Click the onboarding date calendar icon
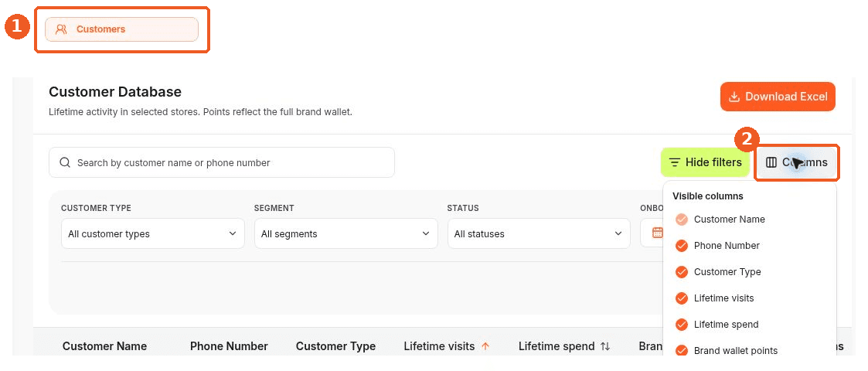 tap(657, 233)
